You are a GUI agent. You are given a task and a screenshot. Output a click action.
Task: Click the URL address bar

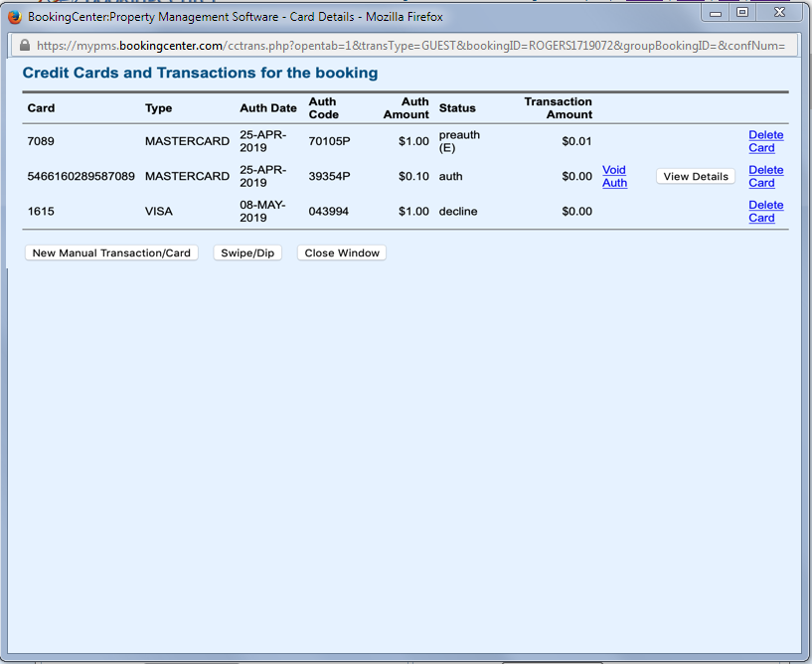point(404,46)
